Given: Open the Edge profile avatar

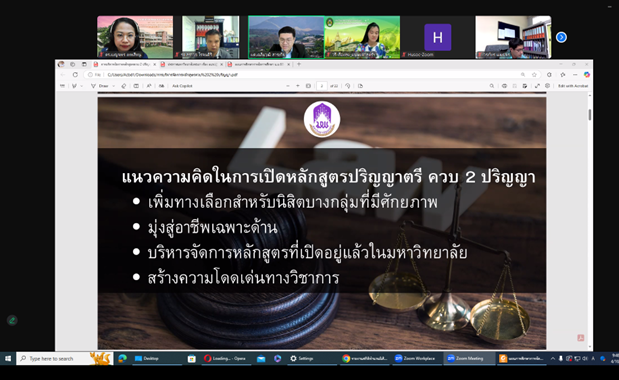Looking at the screenshot, I should coord(61,64).
